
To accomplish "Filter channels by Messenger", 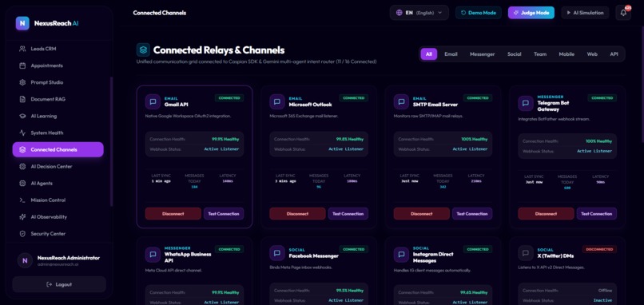I will tap(482, 54).
